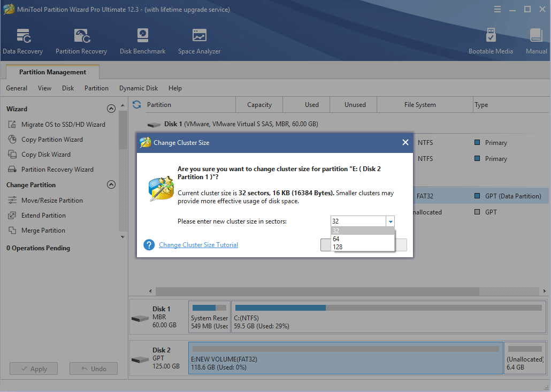The width and height of the screenshot is (551, 392).
Task: Open the Space Analyzer tool
Action: tap(199, 42)
